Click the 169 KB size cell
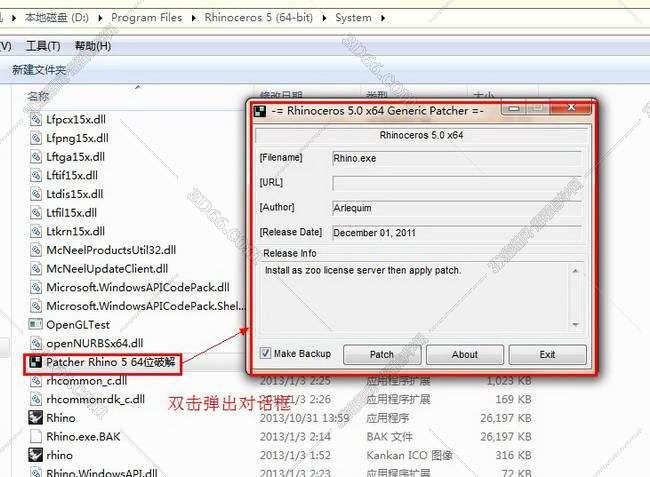 tap(513, 400)
